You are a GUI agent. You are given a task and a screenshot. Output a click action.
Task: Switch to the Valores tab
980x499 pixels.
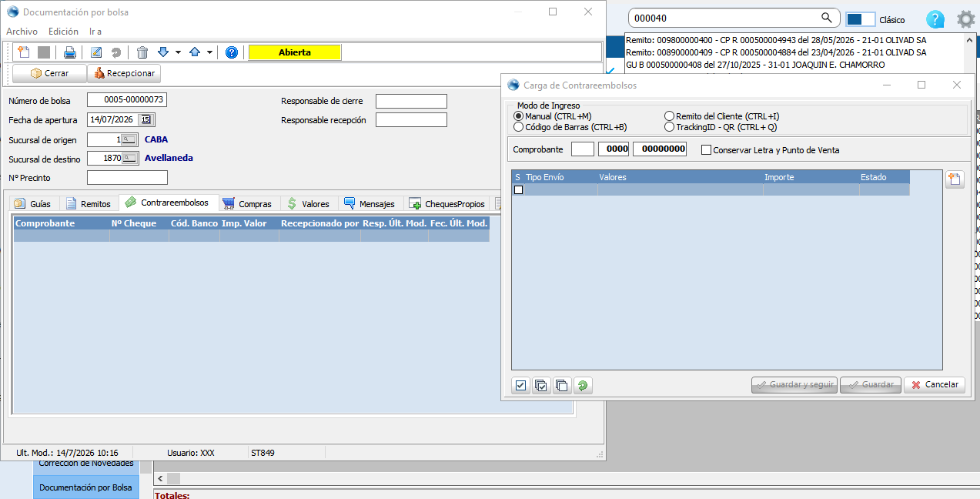coord(309,204)
